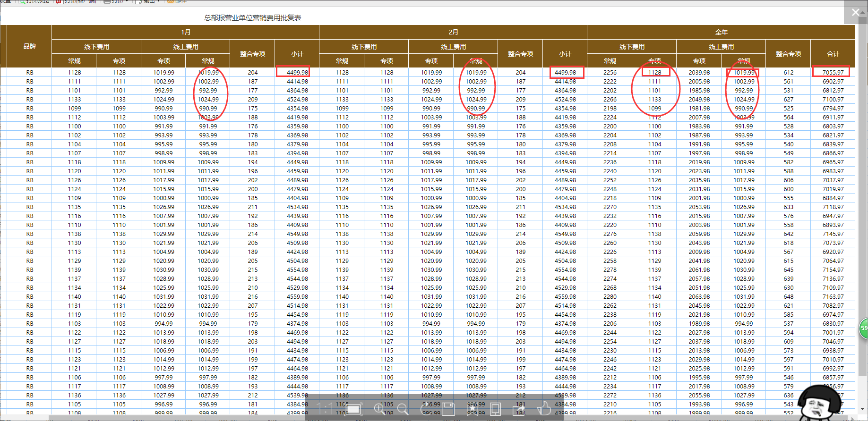Select the 合计 cell 6830.97
Viewport: 868px width, 421px height.
point(833,324)
